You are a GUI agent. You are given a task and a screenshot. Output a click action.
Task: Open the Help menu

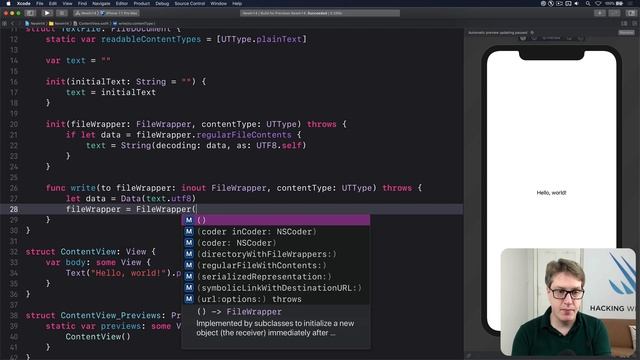(x=237, y=3)
